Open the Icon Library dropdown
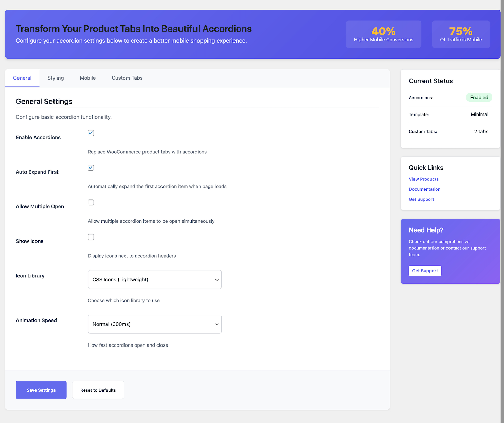This screenshot has height=423, width=504. [x=155, y=279]
